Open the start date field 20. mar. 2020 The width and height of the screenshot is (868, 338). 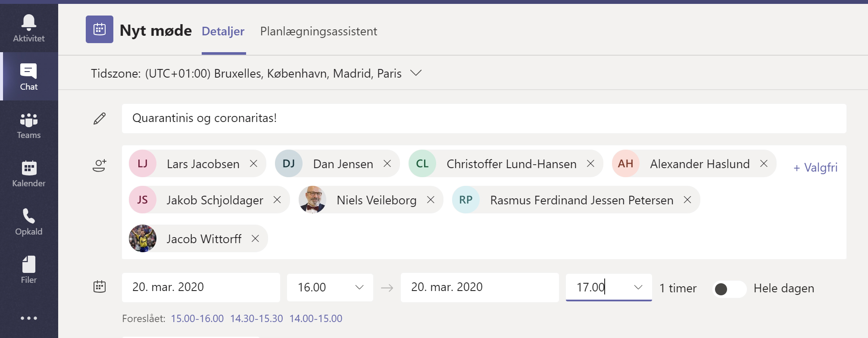point(200,287)
